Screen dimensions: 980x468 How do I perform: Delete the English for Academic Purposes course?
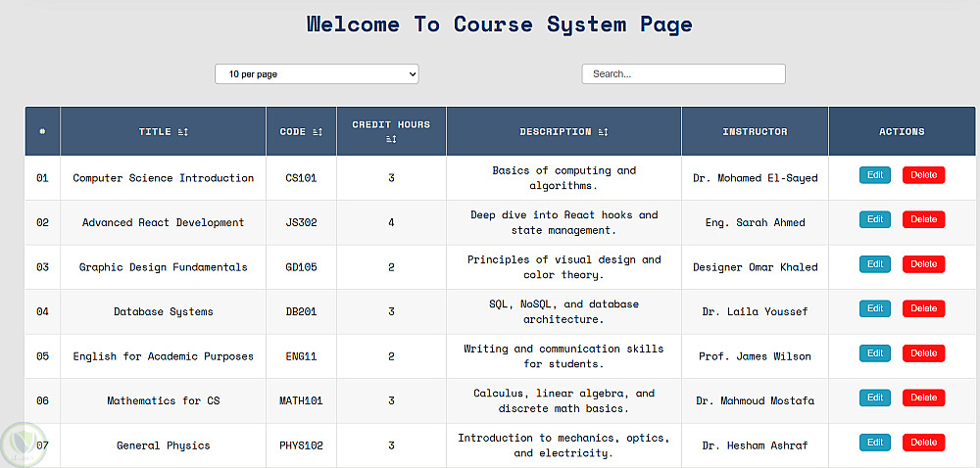[x=924, y=353]
